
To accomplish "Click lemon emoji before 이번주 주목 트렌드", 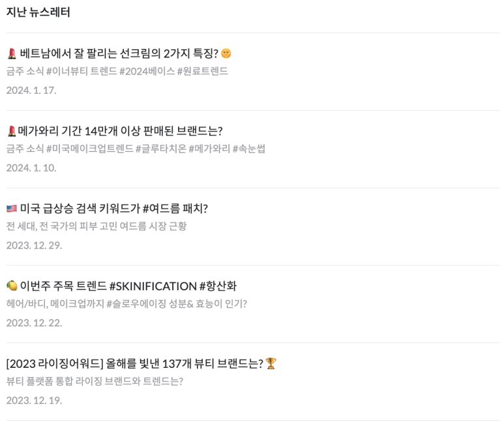I will pyautogui.click(x=12, y=286).
